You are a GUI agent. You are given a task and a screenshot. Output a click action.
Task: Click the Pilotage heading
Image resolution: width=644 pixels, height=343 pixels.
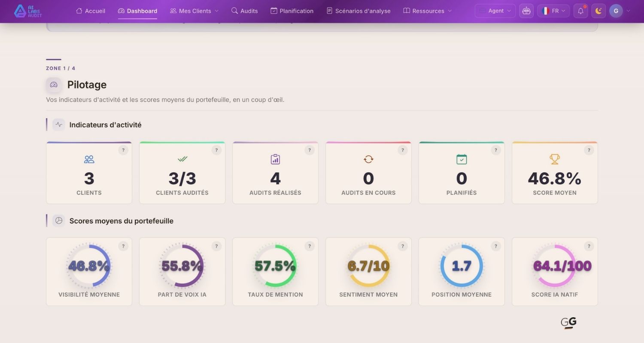coord(87,85)
